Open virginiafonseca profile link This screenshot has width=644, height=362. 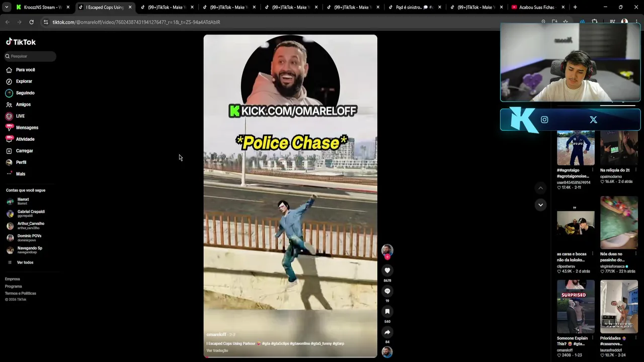point(614,266)
